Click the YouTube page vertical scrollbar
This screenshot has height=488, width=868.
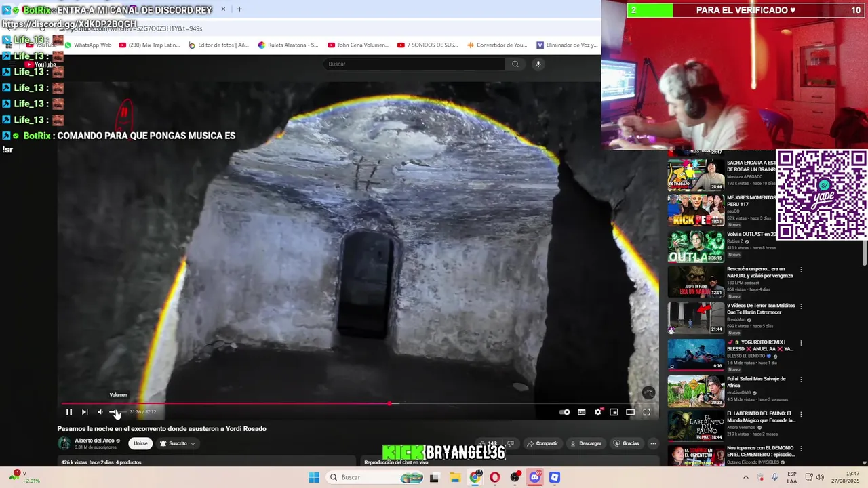click(864, 252)
